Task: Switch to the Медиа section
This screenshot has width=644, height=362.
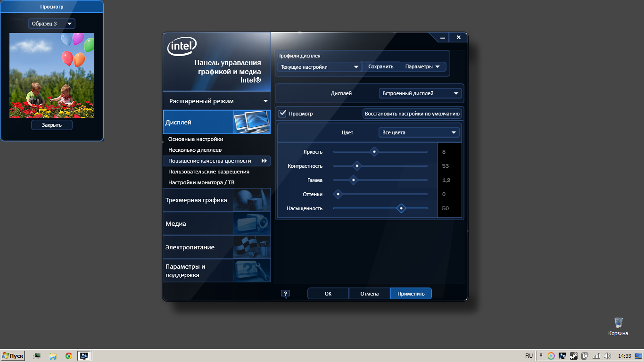Action: 217,223
